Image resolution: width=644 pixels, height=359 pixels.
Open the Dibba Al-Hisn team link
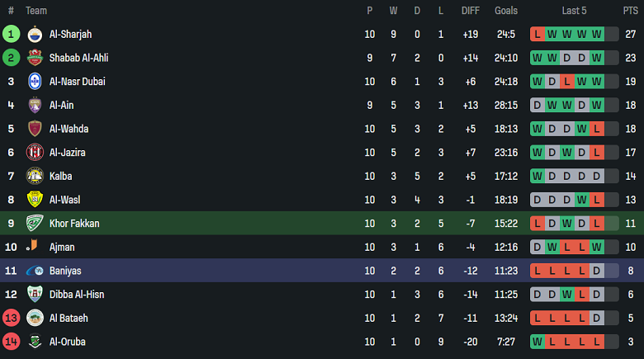point(77,294)
